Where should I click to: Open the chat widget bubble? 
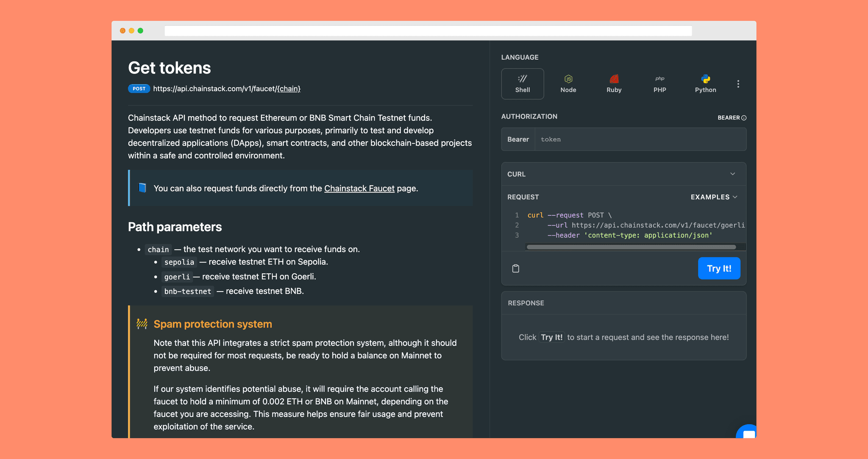point(747,431)
